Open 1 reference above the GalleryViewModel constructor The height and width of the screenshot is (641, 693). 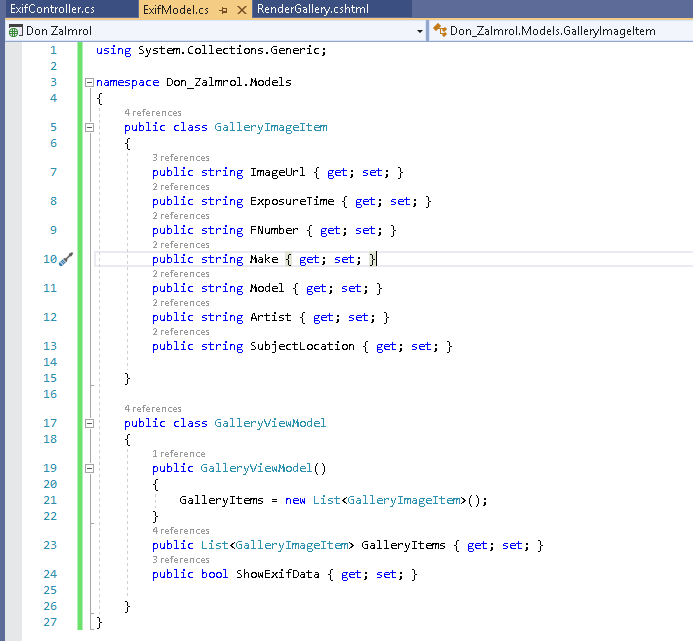[x=179, y=454]
